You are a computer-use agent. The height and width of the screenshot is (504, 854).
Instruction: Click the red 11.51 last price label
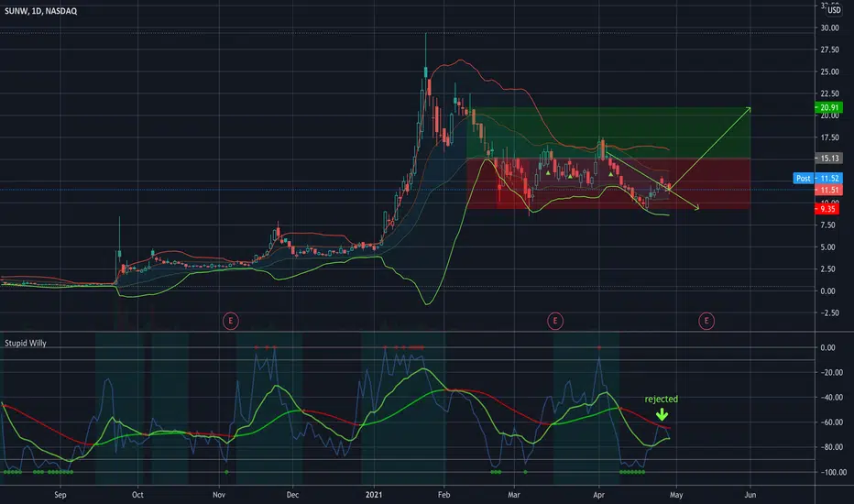828,190
